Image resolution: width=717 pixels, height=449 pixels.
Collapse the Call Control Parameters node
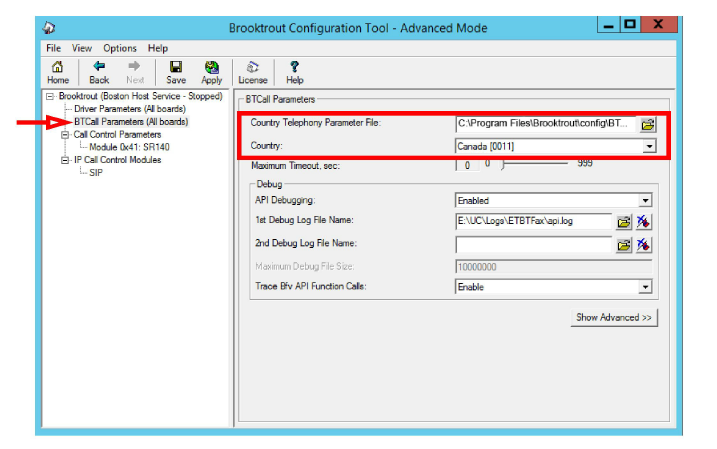point(65,135)
